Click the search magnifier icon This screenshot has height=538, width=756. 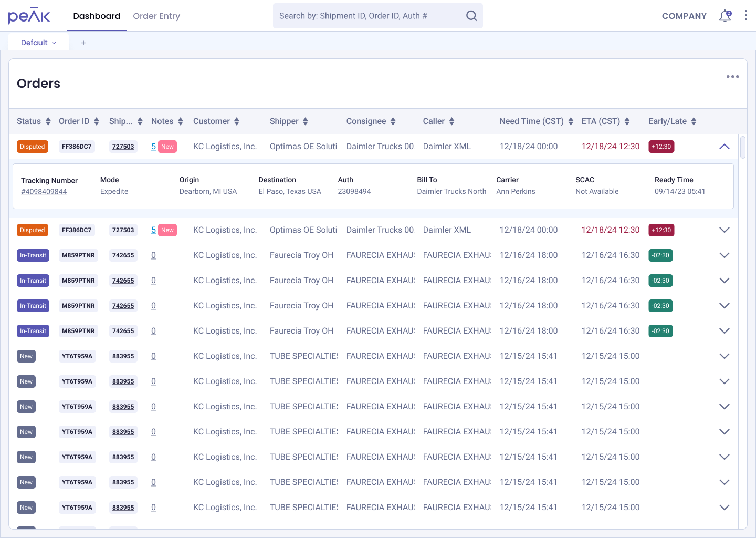pos(471,16)
